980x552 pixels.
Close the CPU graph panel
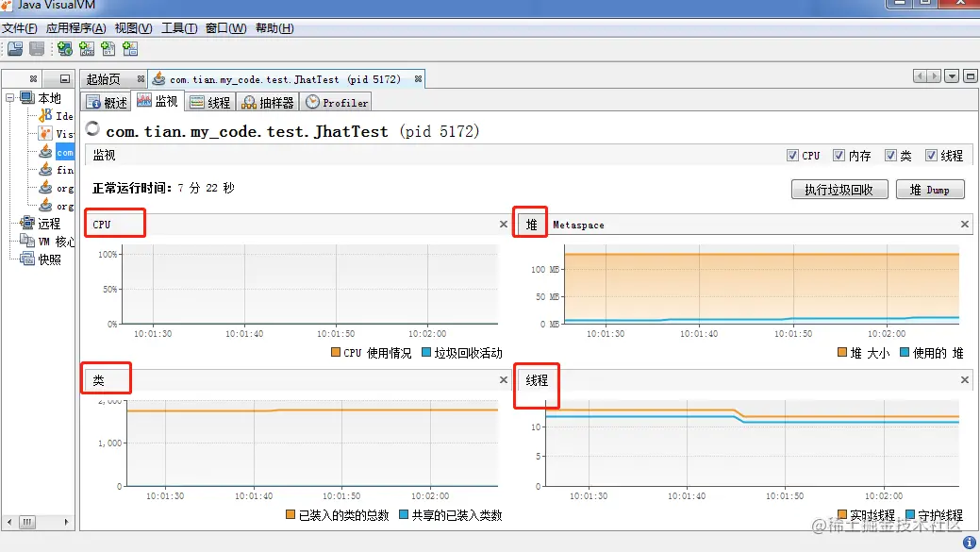503,224
